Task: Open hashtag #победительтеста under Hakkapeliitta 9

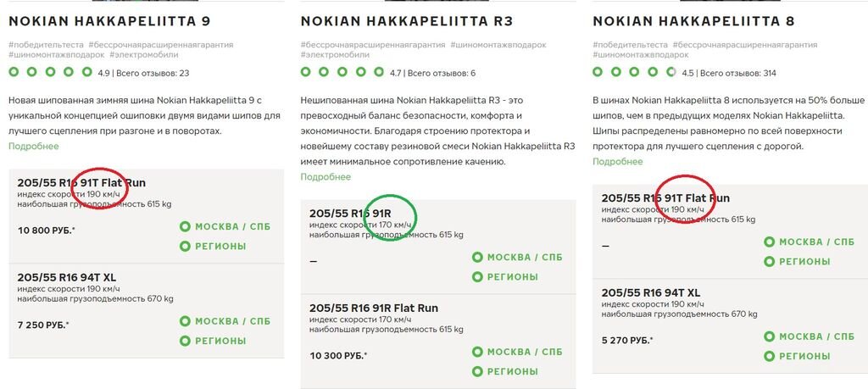Action: (46, 45)
